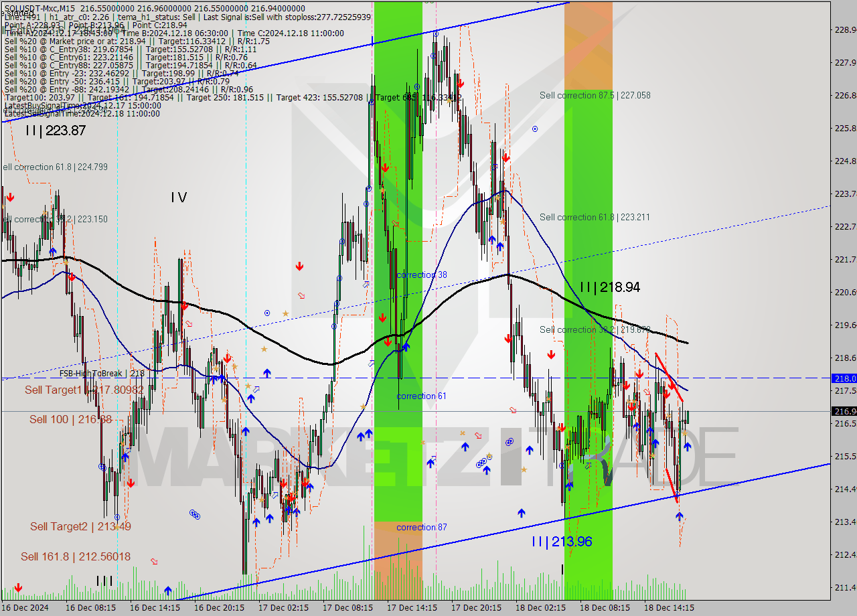This screenshot has width=857, height=616.
Task: Click the 'Sell %10 @ C_Entry88: 227.05875' line
Action: click(131, 65)
